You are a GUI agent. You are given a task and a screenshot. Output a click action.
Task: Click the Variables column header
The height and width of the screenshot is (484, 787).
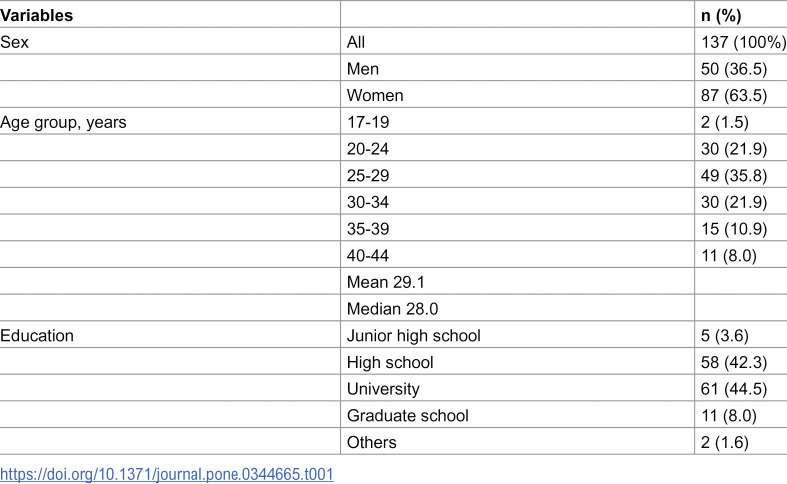pyautogui.click(x=36, y=16)
